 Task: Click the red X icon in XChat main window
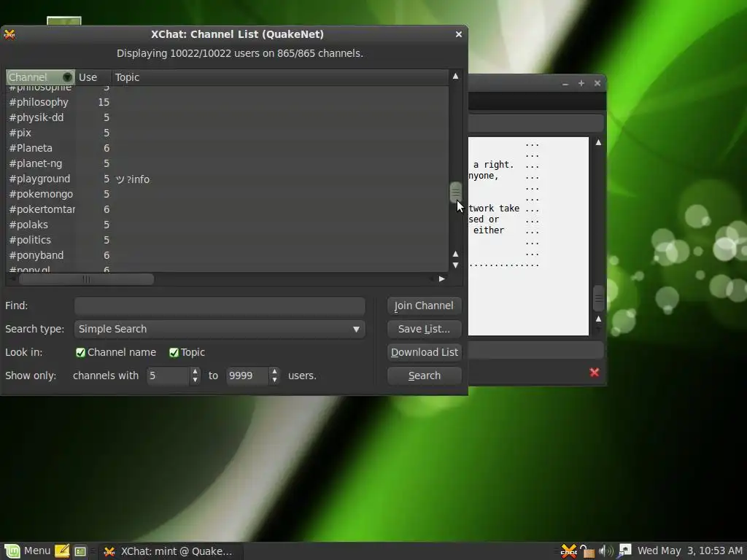tap(594, 373)
